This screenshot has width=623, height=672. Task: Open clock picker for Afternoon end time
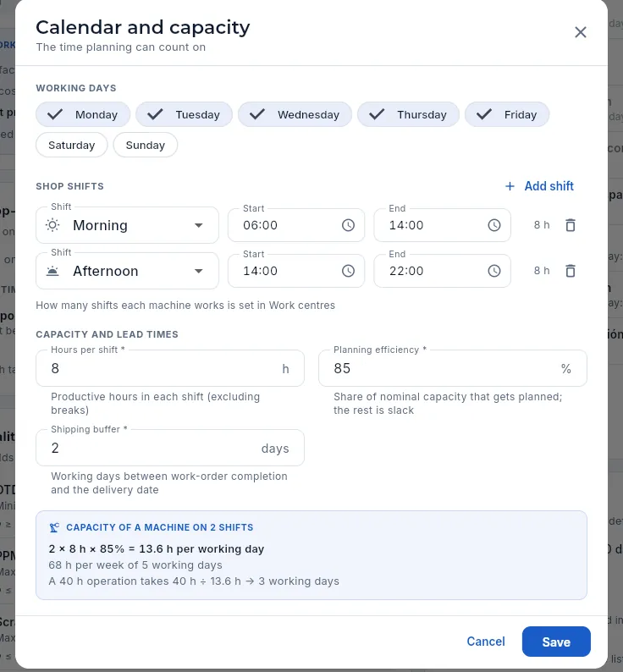coord(494,271)
